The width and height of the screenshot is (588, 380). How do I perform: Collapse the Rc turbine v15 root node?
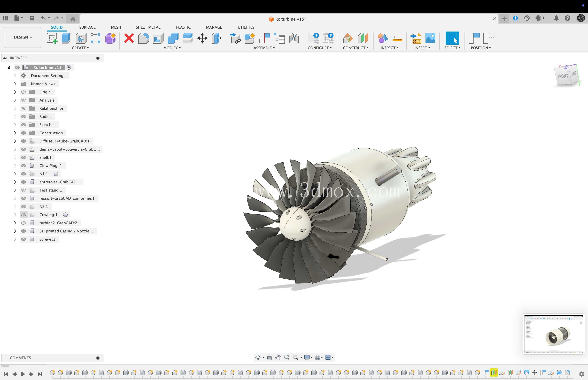pos(9,67)
